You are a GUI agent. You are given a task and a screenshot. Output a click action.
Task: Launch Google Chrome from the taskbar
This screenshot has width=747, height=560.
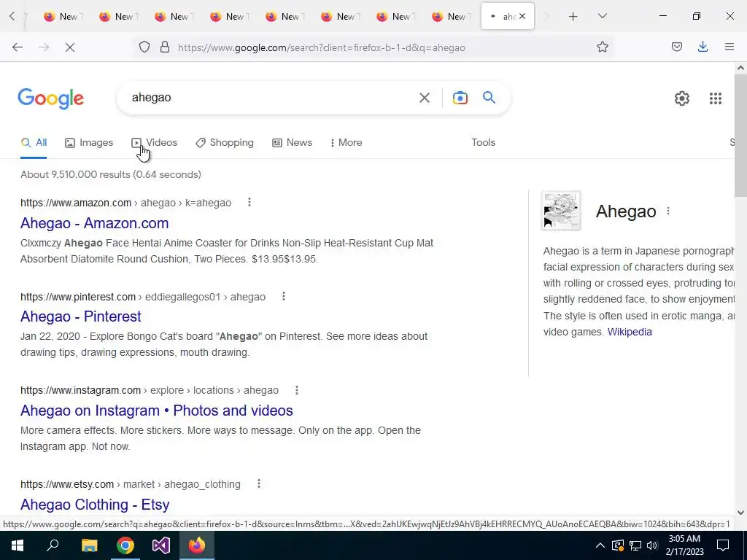[x=125, y=545]
